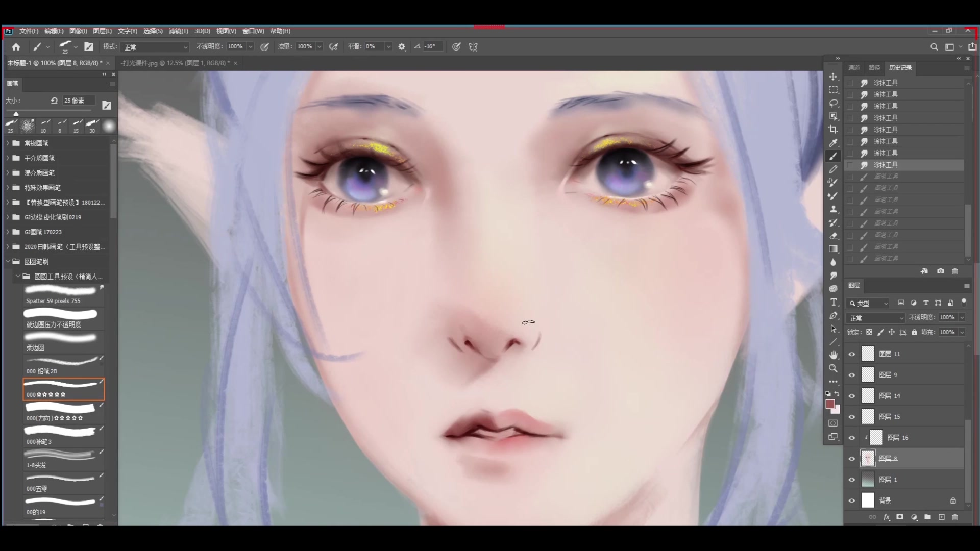Image resolution: width=980 pixels, height=551 pixels.
Task: Select the Hand tool
Action: [x=833, y=355]
